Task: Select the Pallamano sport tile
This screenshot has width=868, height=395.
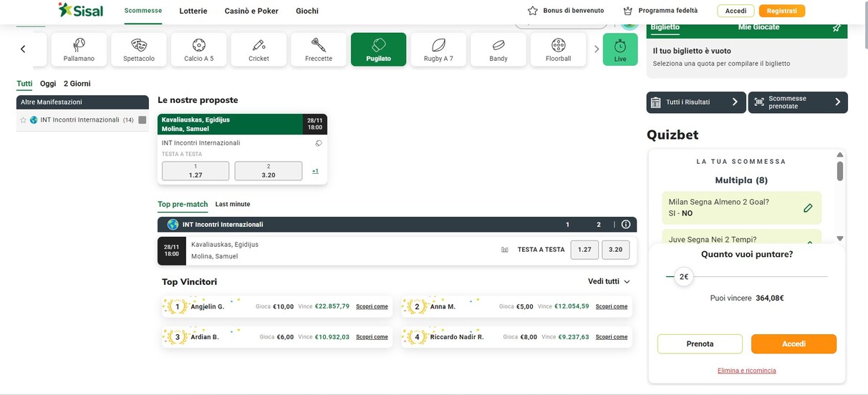Action: [x=79, y=49]
